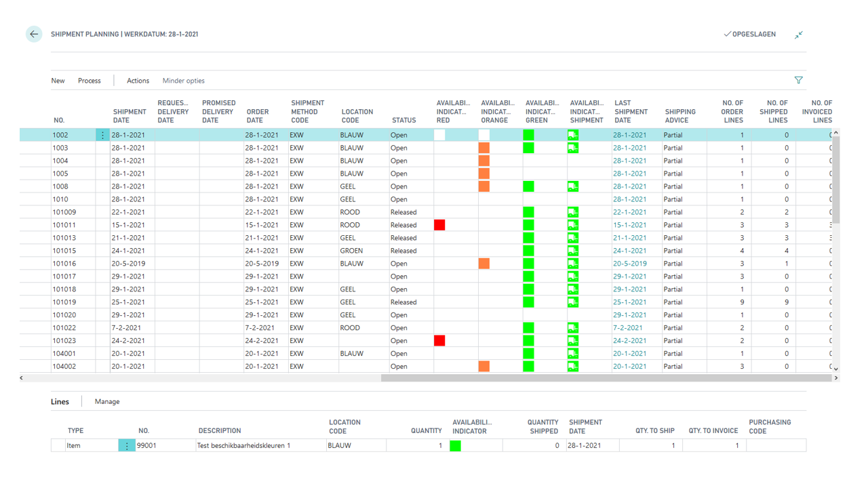Click the filter funnel icon

click(x=798, y=80)
